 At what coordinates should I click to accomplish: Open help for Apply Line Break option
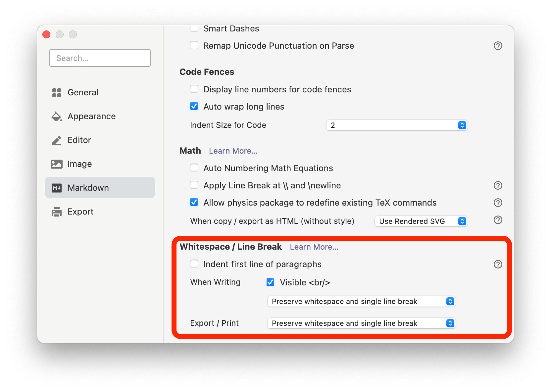tap(498, 185)
